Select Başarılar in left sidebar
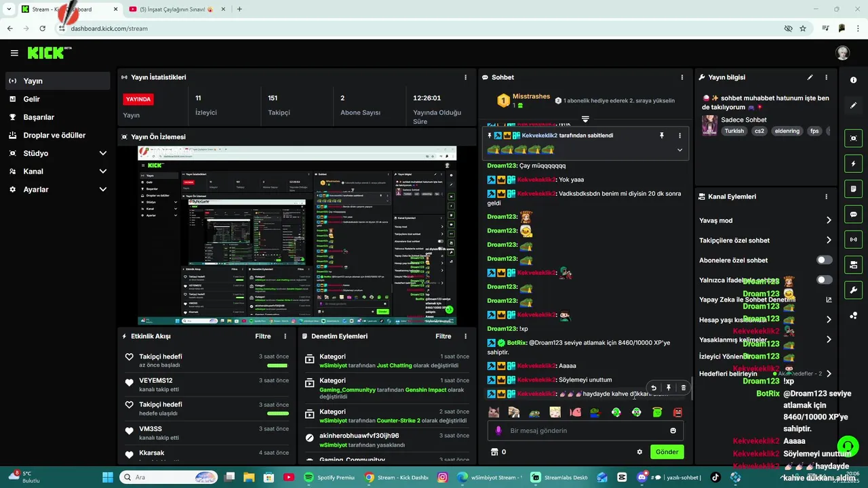The height and width of the screenshot is (488, 868). point(58,117)
